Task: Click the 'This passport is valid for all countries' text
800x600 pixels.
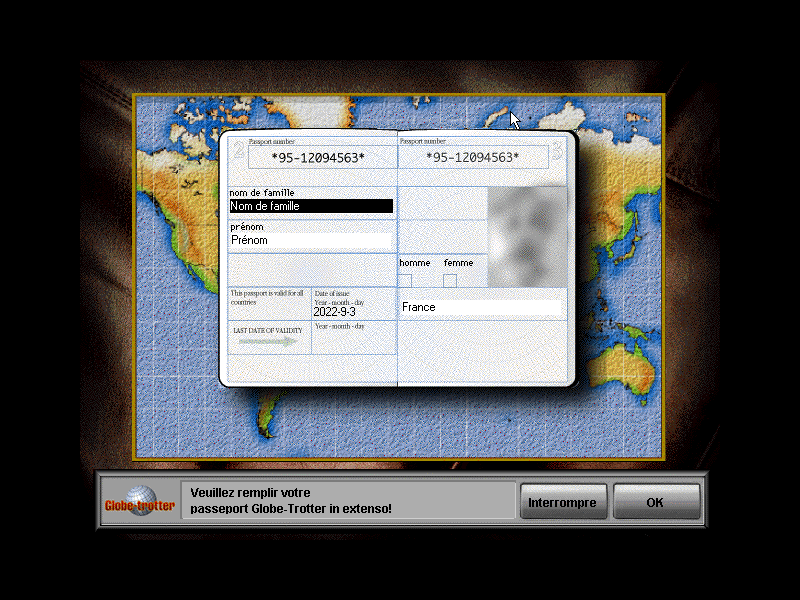Action: click(267, 297)
